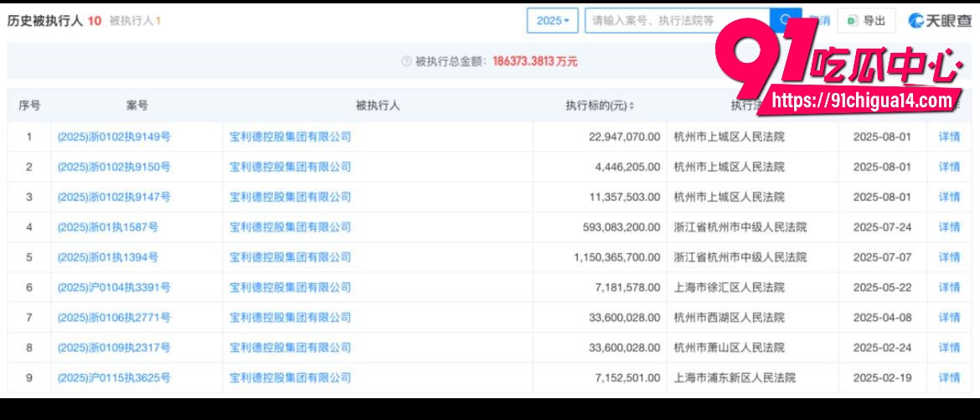Open case (2025)沪0115执3625号
The width and height of the screenshot is (980, 420).
point(114,377)
